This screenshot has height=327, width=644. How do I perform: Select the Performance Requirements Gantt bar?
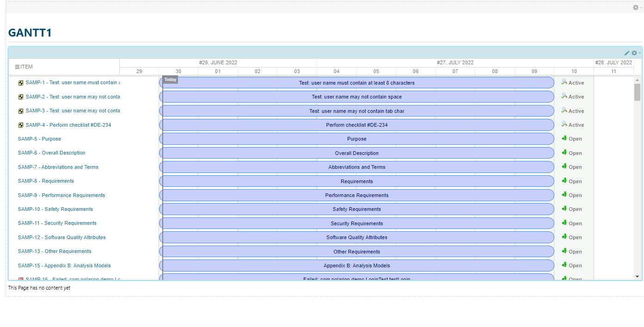pos(356,195)
